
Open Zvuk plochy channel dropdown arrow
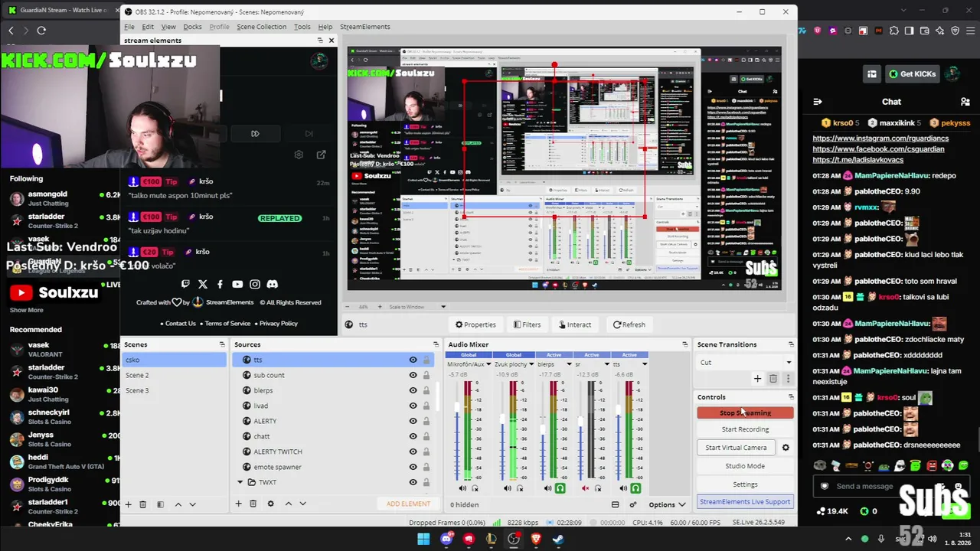click(x=531, y=364)
